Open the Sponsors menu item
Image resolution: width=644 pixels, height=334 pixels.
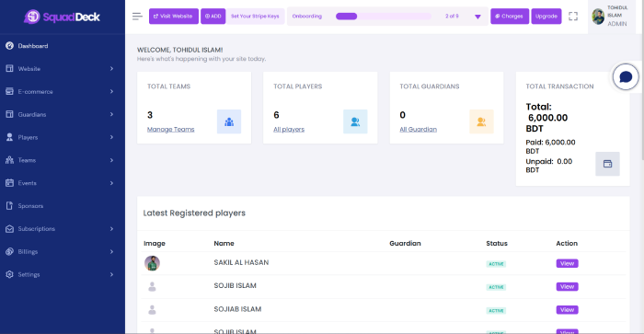pos(63,206)
